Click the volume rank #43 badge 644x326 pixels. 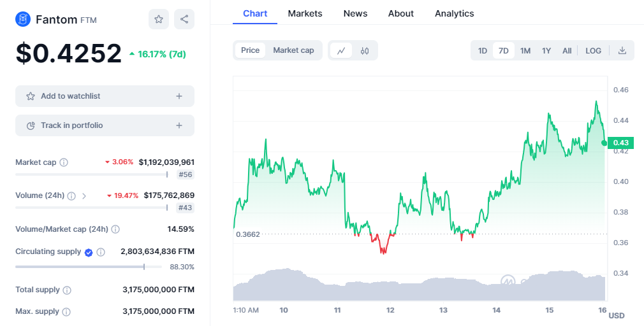[186, 208]
